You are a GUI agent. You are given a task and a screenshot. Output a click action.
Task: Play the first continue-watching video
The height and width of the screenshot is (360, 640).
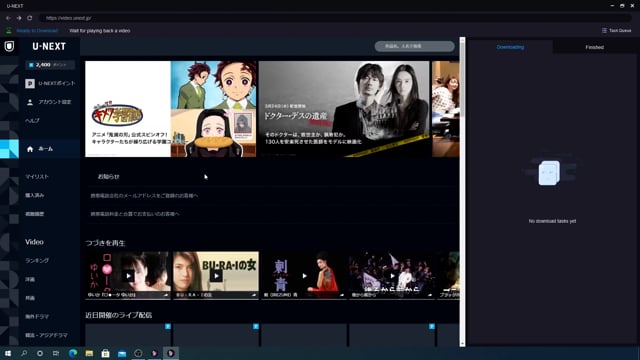pos(128,276)
